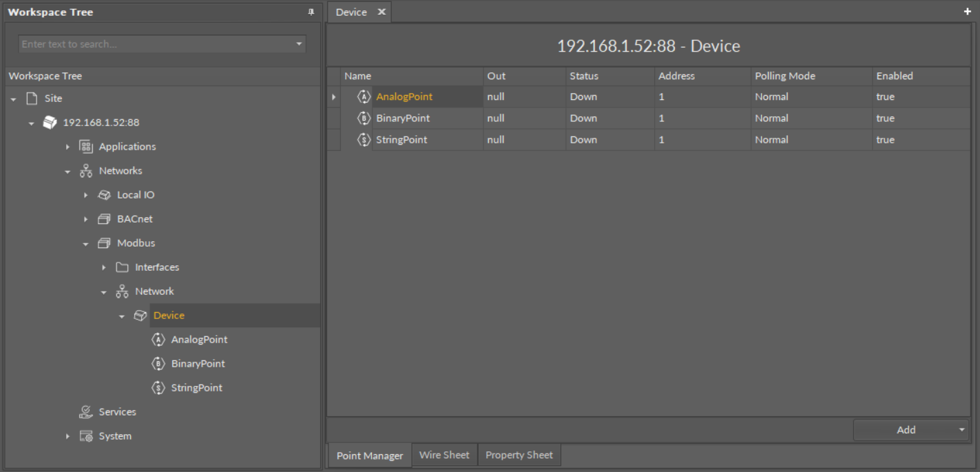Screen dimensions: 980x472
Task: Click the Applications icon in the tree
Action: (86, 147)
